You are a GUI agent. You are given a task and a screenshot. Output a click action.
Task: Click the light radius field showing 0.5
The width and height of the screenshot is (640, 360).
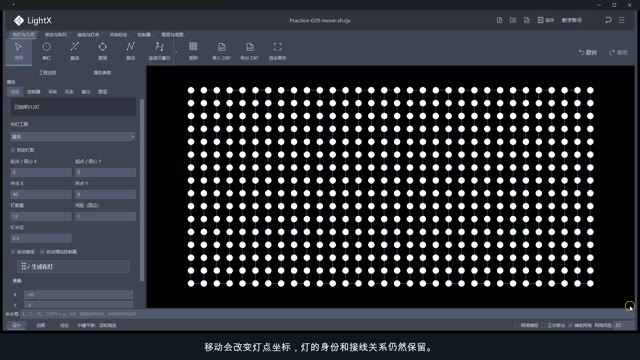[x=41, y=238]
